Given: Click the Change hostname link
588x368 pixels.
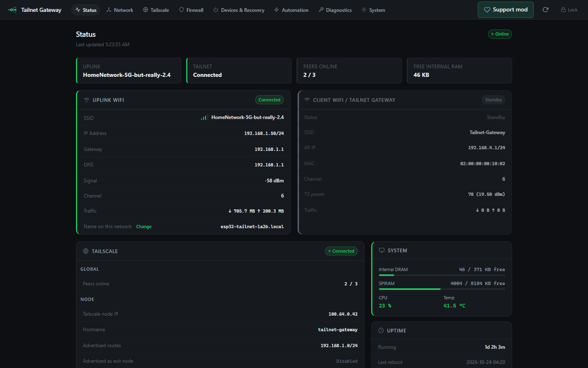Looking at the screenshot, I should pyautogui.click(x=144, y=227).
